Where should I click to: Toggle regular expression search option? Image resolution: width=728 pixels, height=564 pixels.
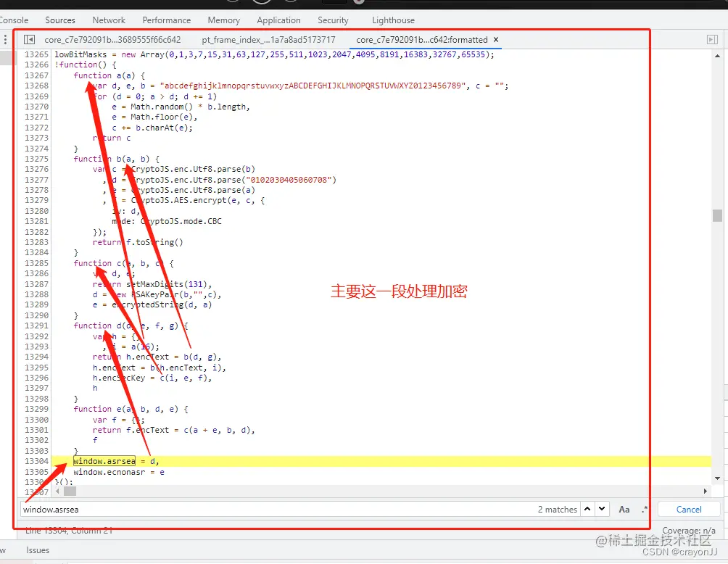click(x=645, y=509)
